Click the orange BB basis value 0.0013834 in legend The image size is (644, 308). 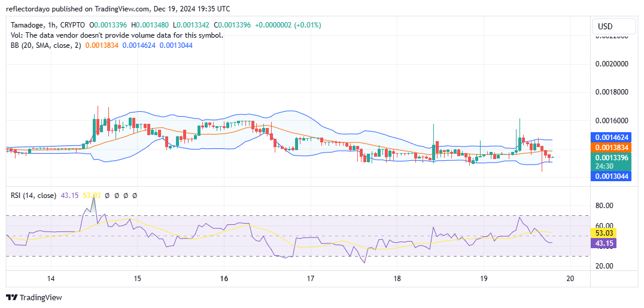pyautogui.click(x=102, y=45)
